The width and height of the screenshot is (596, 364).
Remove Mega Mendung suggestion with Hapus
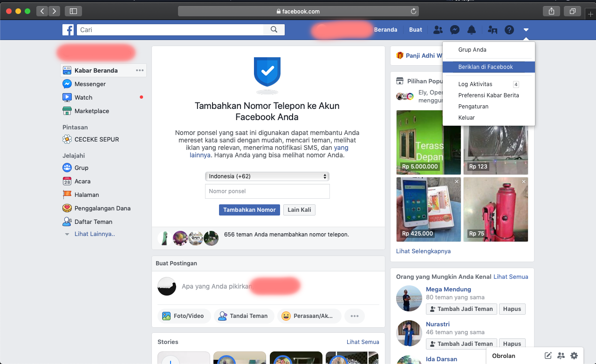point(512,309)
